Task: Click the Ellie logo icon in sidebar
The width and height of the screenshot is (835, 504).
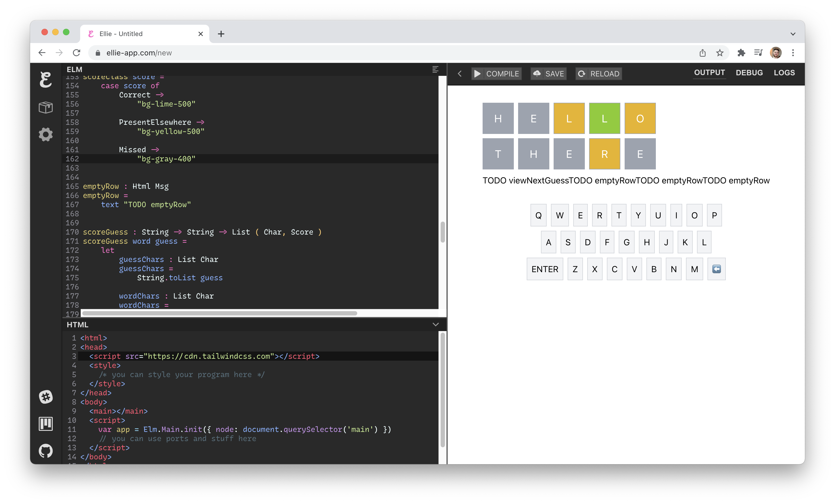Action: (x=46, y=80)
